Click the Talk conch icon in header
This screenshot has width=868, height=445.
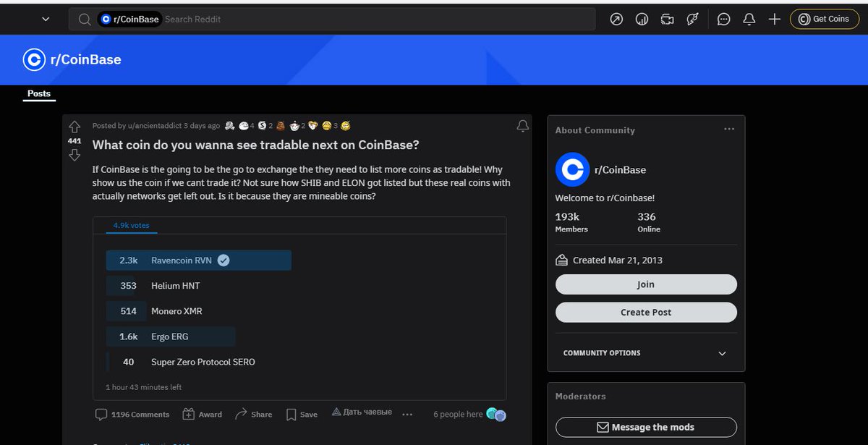pos(692,20)
